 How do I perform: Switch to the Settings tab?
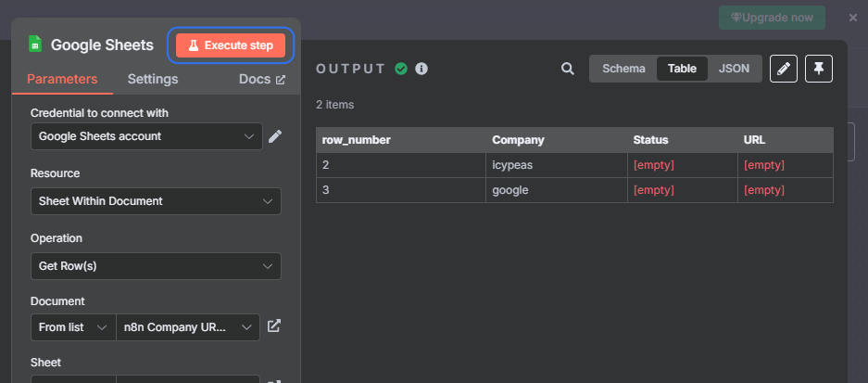pos(153,79)
